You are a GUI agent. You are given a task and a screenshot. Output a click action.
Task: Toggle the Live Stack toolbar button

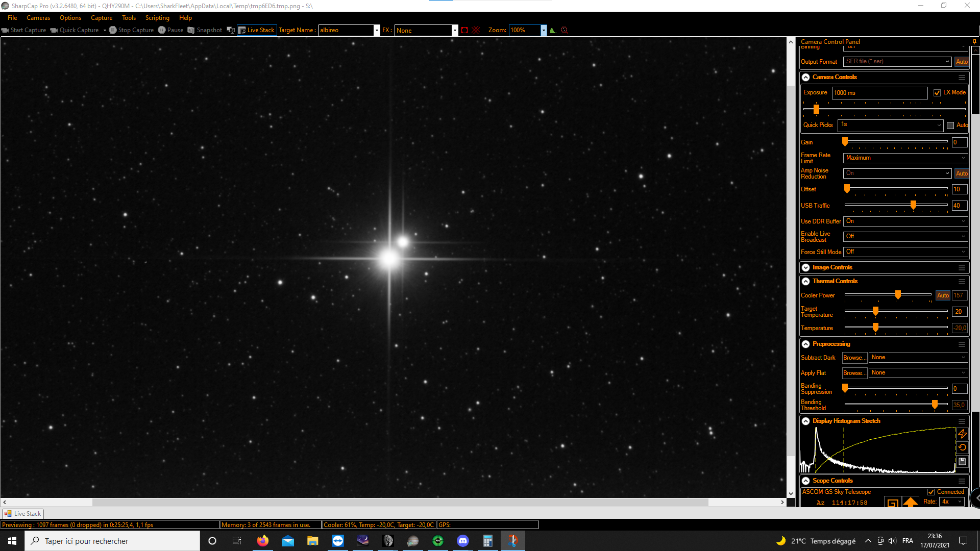click(x=257, y=30)
